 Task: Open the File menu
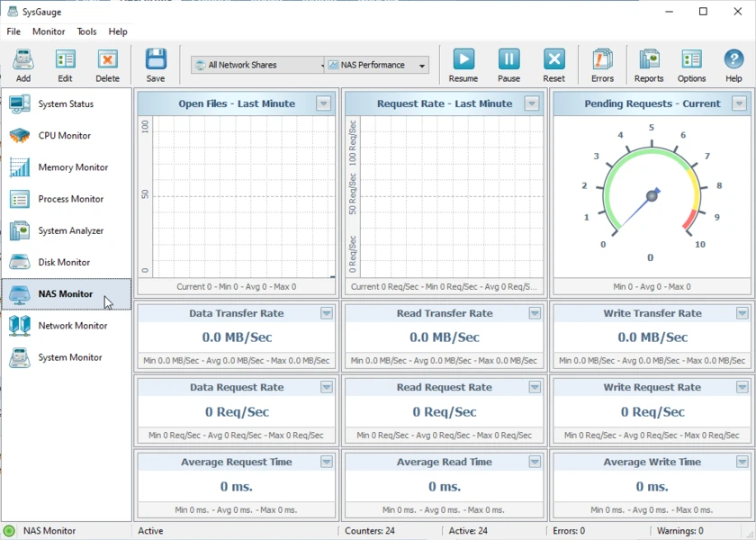pyautogui.click(x=13, y=31)
